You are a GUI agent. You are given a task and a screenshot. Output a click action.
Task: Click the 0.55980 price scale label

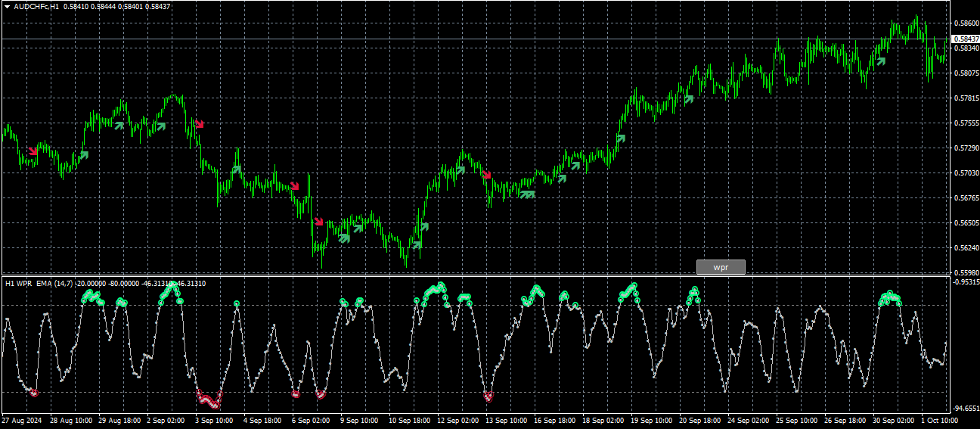(965, 272)
